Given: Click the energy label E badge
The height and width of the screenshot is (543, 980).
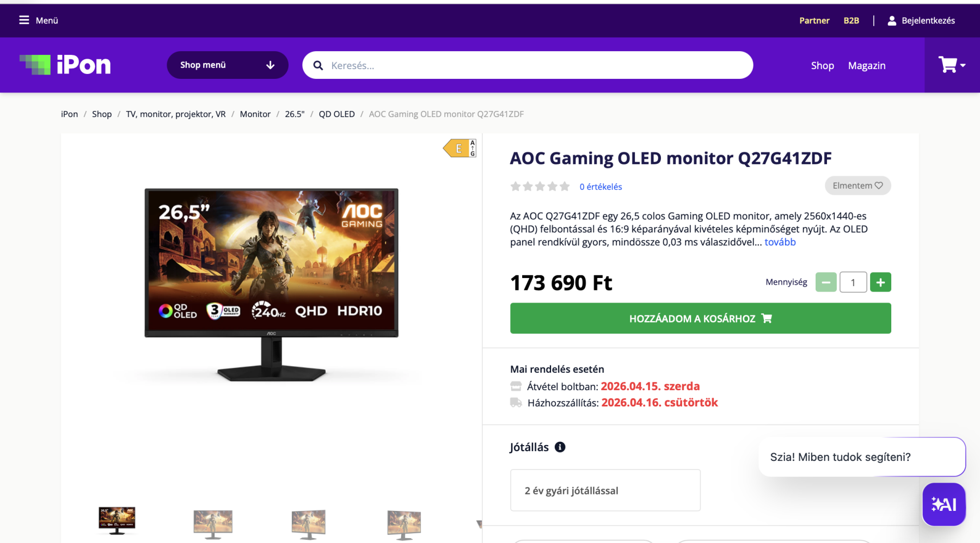Looking at the screenshot, I should point(460,148).
